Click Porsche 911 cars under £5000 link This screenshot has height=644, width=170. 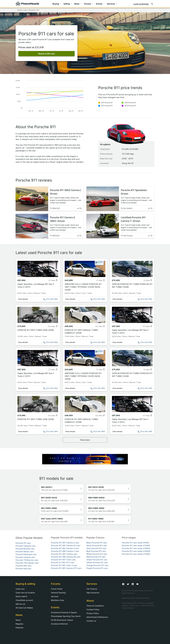[136, 543]
